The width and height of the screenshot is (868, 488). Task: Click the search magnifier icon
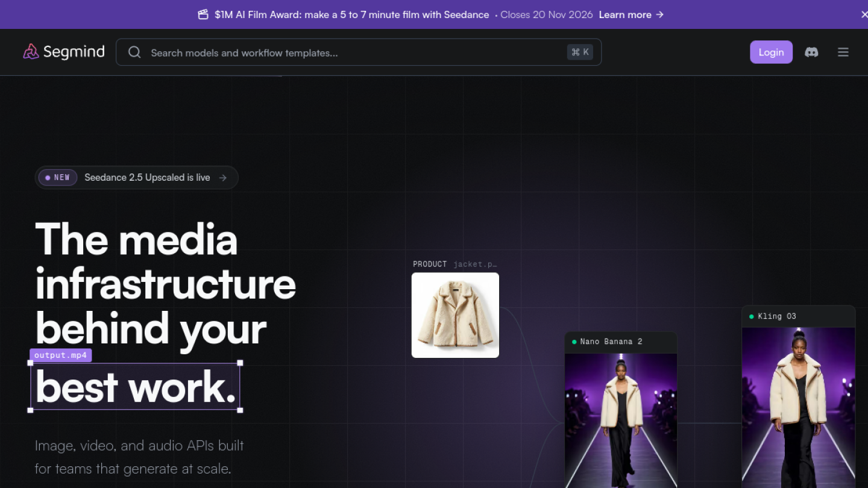(x=134, y=52)
